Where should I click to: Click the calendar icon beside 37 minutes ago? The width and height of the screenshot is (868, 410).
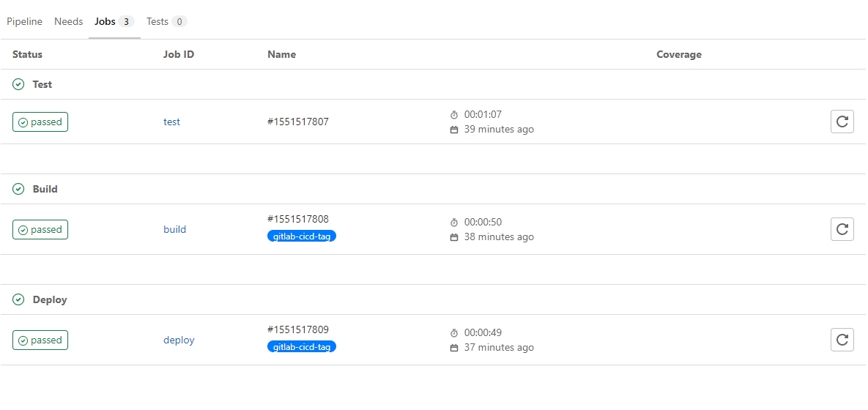(x=454, y=348)
